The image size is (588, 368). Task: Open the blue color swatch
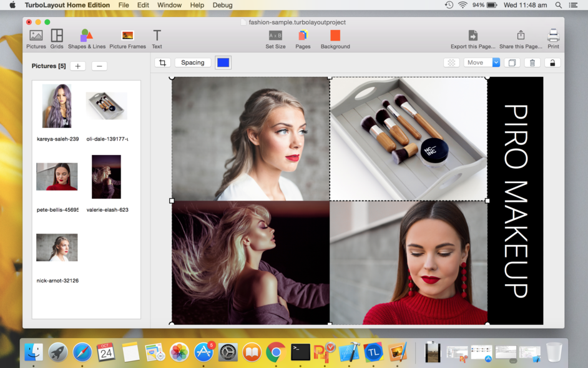coord(223,62)
